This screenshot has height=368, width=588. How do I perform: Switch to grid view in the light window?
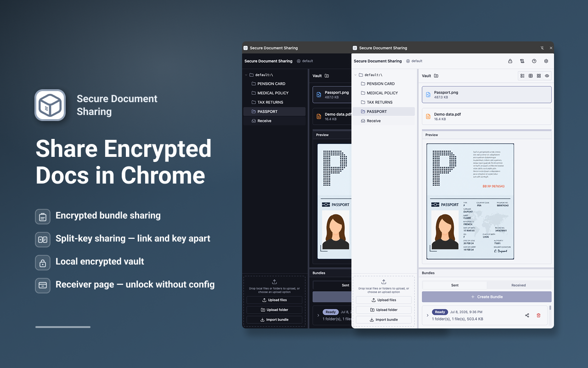click(x=539, y=76)
